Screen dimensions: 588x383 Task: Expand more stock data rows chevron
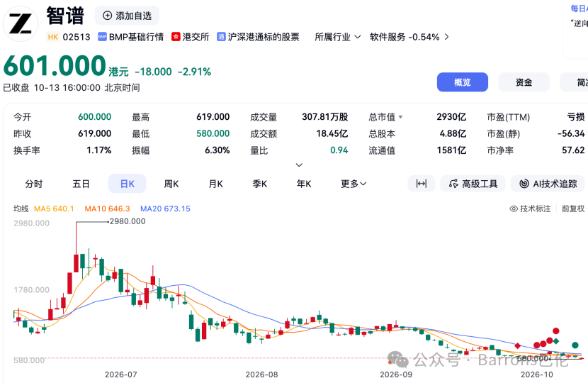pyautogui.click(x=299, y=165)
